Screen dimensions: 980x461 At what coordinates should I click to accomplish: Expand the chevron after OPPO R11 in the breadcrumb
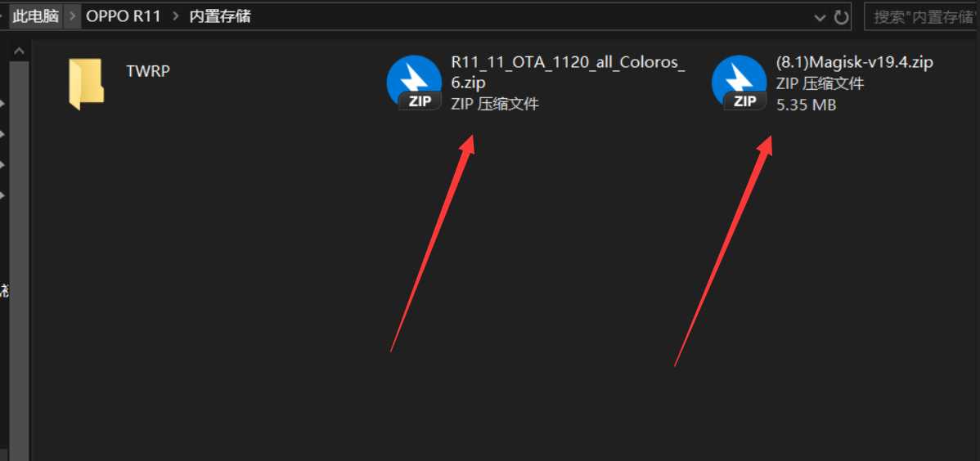175,16
